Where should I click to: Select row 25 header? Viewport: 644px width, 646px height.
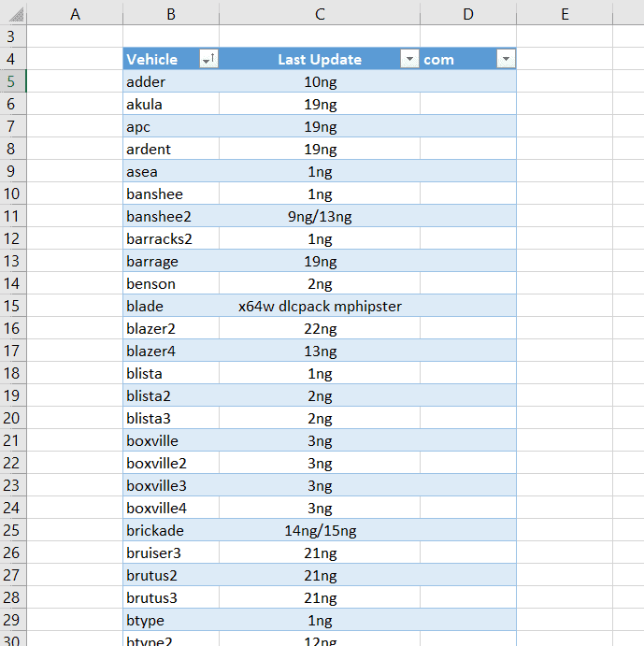(x=13, y=530)
